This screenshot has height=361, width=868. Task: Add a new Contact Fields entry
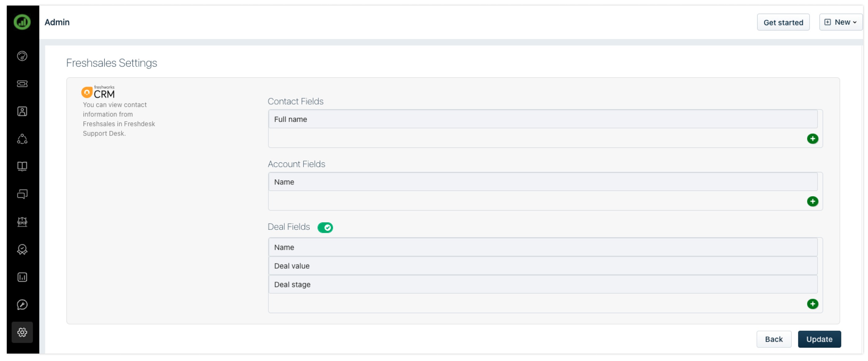click(813, 139)
